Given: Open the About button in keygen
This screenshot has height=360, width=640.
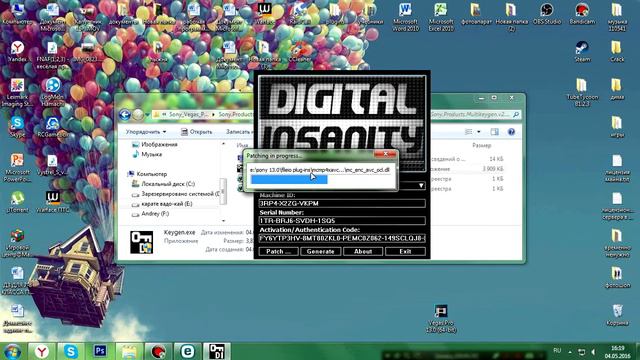Looking at the screenshot, I should (363, 251).
